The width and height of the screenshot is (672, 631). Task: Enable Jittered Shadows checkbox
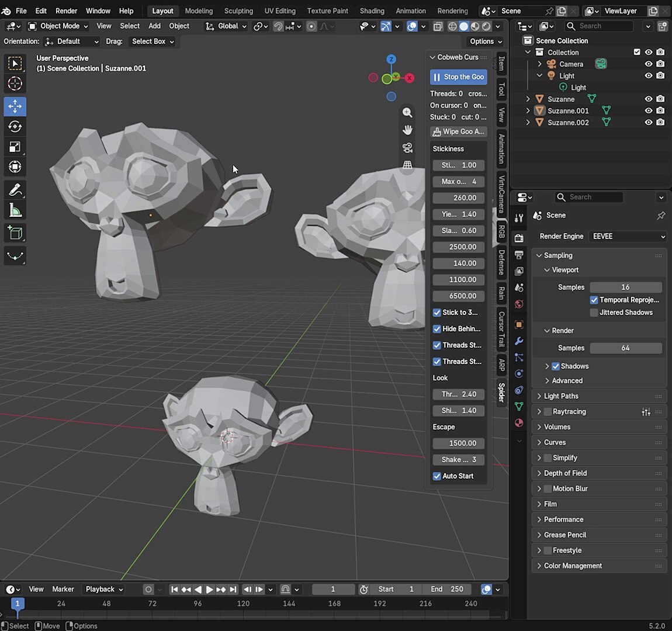pos(594,313)
